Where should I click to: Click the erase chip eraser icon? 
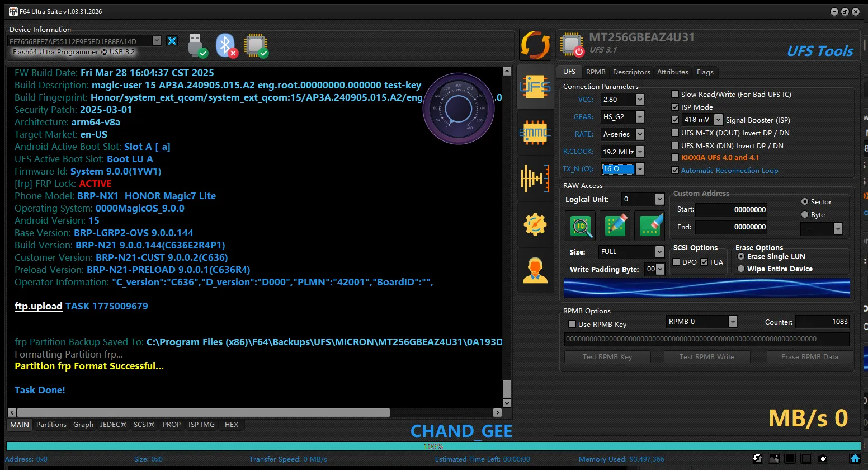coord(650,225)
